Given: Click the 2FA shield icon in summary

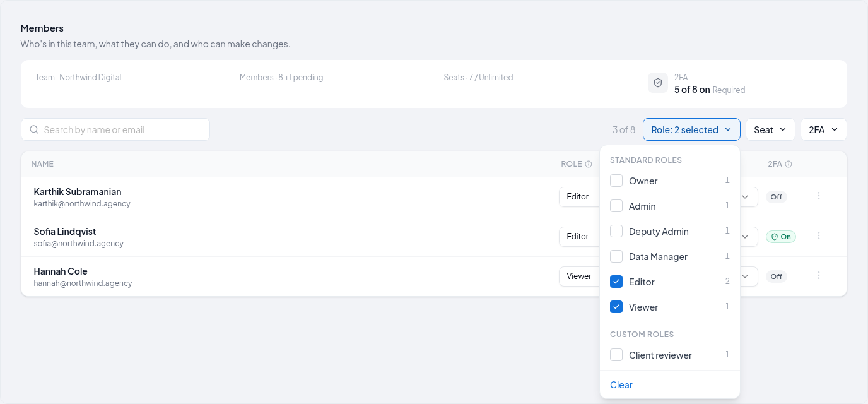Looking at the screenshot, I should pos(658,83).
